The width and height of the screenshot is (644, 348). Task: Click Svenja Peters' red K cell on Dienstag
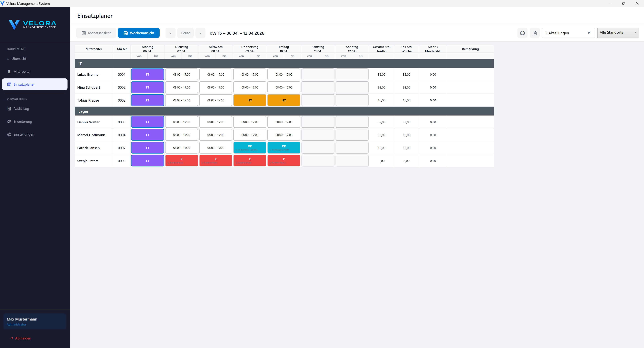pos(181,161)
